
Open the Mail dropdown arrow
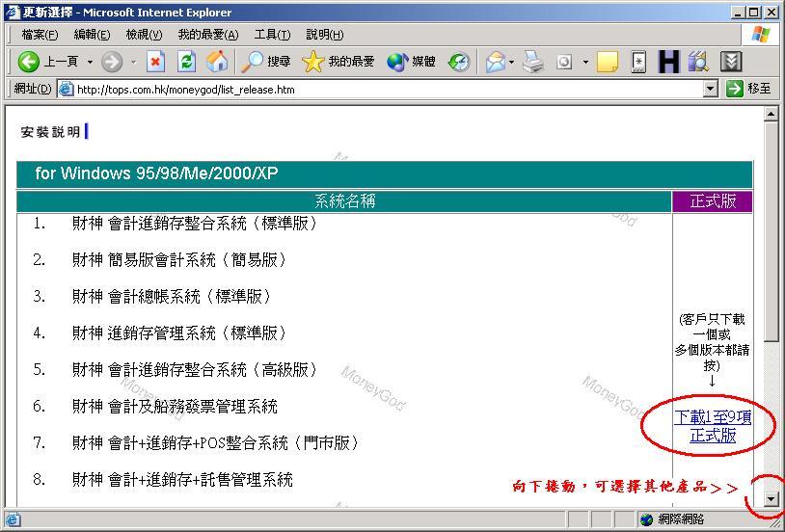point(511,62)
